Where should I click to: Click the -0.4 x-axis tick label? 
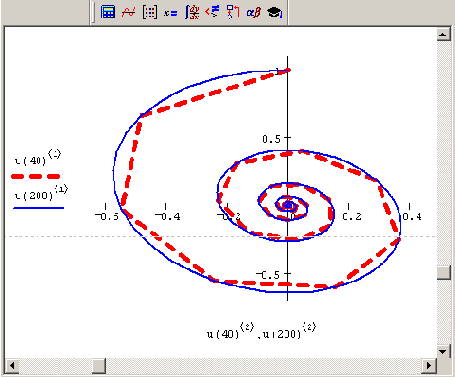(x=168, y=217)
